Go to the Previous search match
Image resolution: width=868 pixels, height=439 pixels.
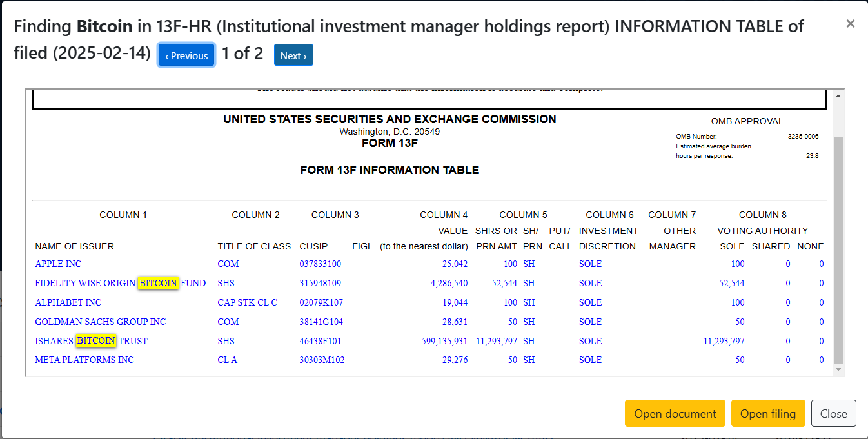click(x=186, y=55)
